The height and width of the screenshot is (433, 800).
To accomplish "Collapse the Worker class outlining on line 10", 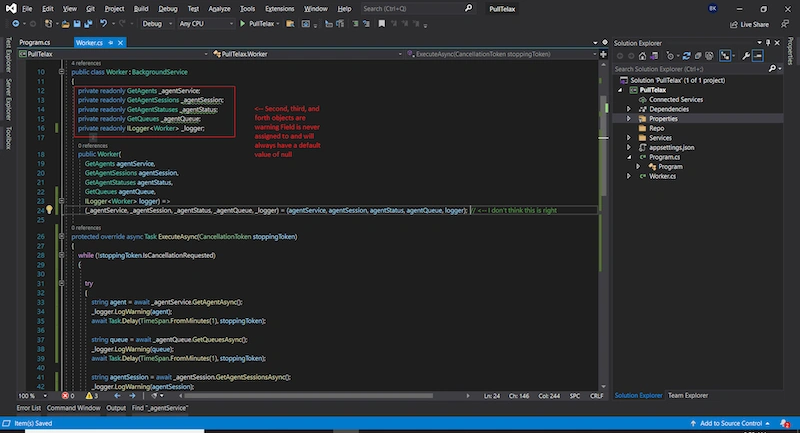I will [x=61, y=72].
